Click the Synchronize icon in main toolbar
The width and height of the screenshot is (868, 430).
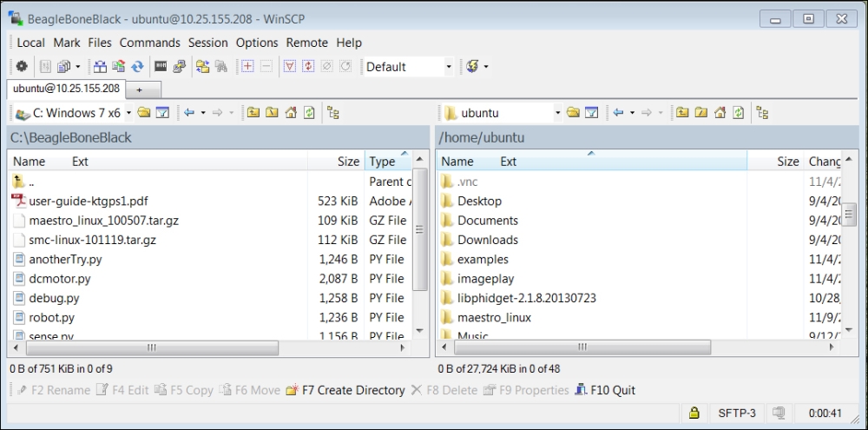(118, 67)
